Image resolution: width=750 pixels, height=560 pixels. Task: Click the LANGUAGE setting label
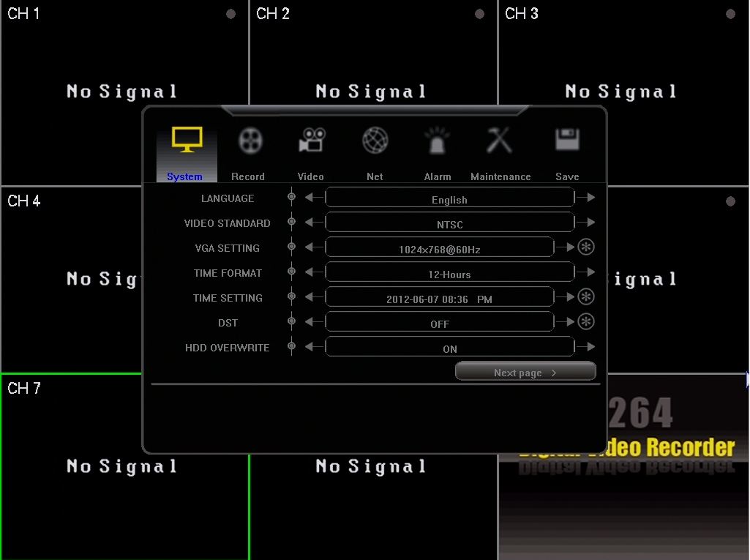228,198
